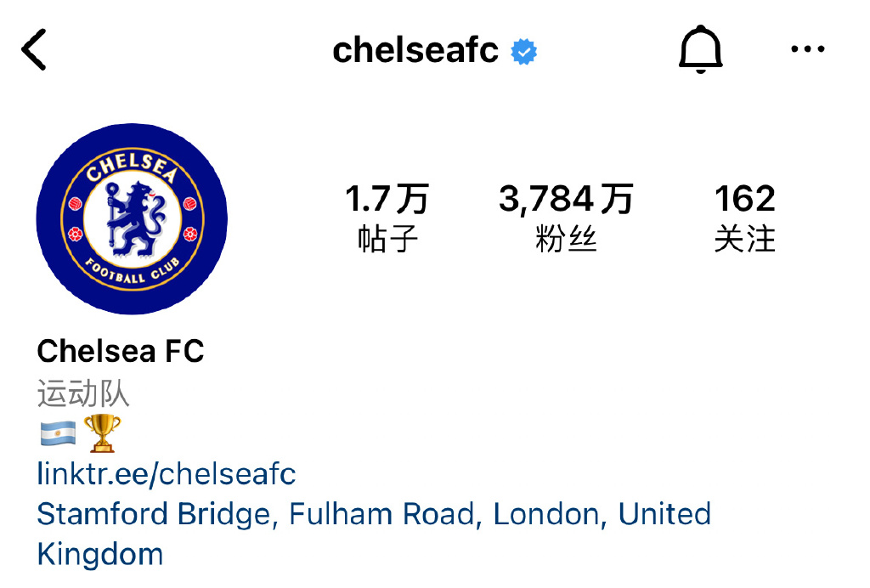This screenshot has width=870, height=588.
Task: Tap the chelseafc username header
Action: click(x=415, y=51)
